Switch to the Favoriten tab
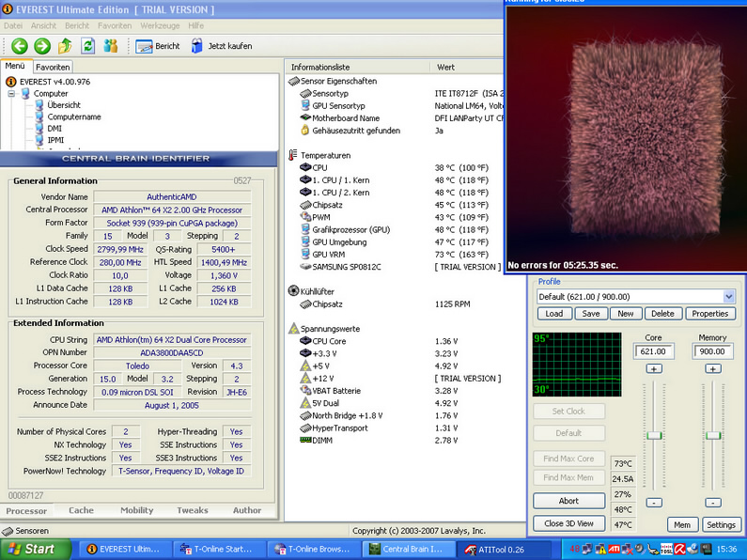This screenshot has width=747, height=560. (54, 68)
